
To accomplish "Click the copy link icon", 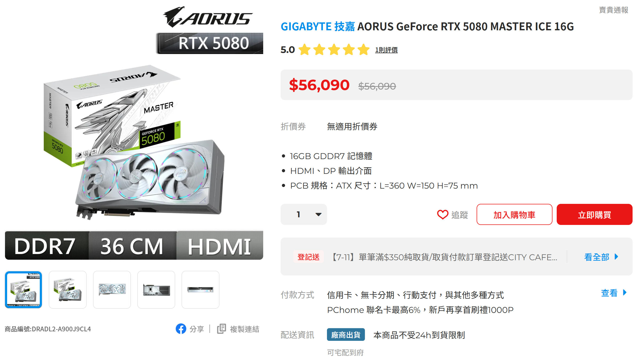I will [x=221, y=329].
